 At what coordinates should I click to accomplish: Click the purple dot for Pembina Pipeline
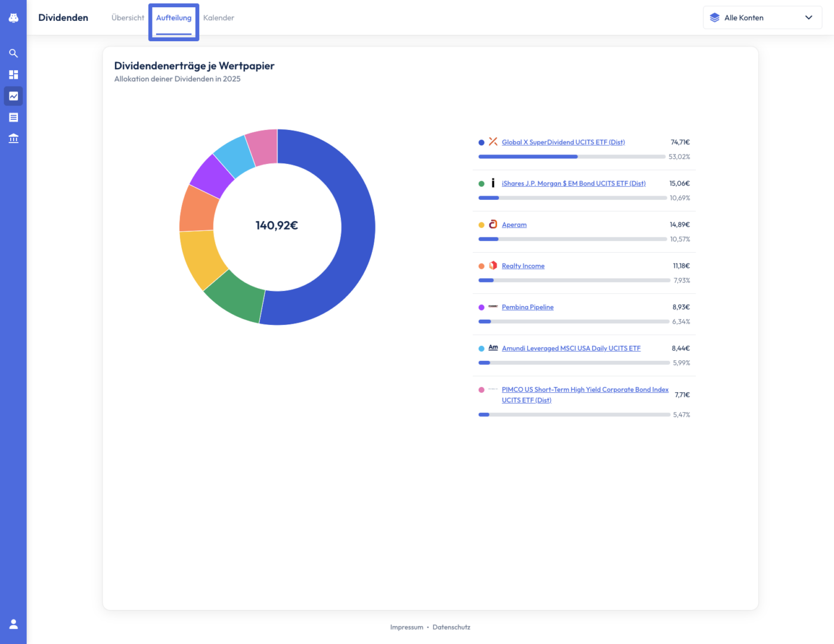[x=481, y=307]
